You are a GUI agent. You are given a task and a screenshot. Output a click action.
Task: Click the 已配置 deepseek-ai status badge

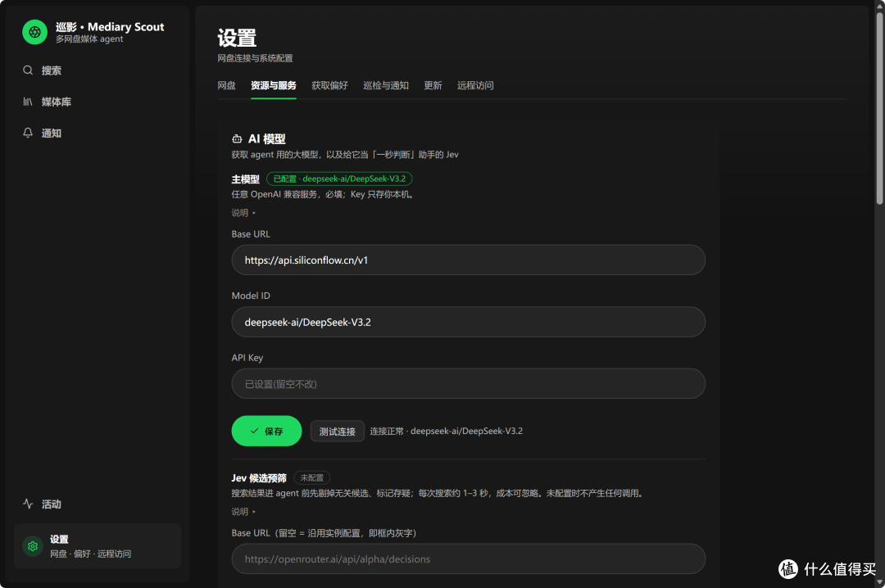[339, 179]
